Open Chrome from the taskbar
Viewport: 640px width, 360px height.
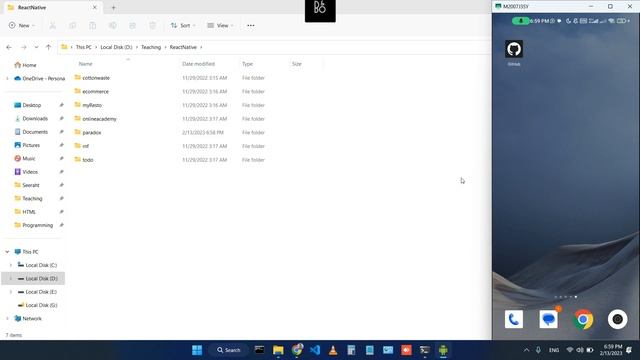[297, 350]
